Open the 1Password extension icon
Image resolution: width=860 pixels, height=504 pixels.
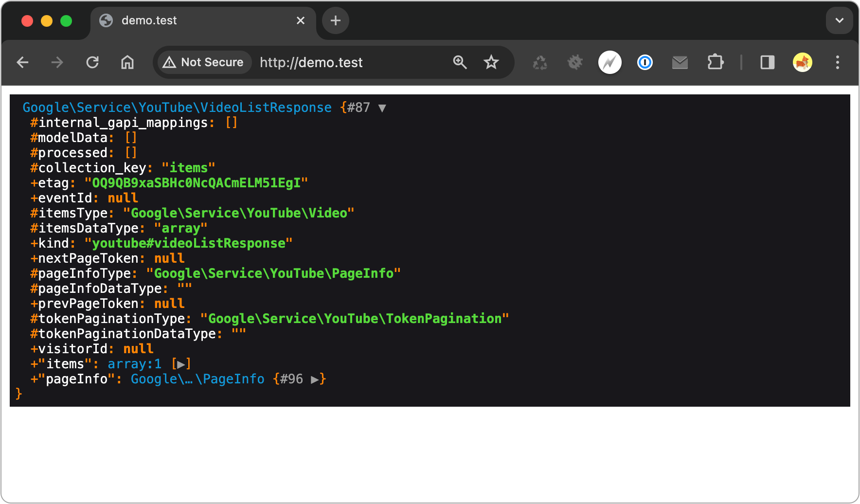pyautogui.click(x=645, y=62)
